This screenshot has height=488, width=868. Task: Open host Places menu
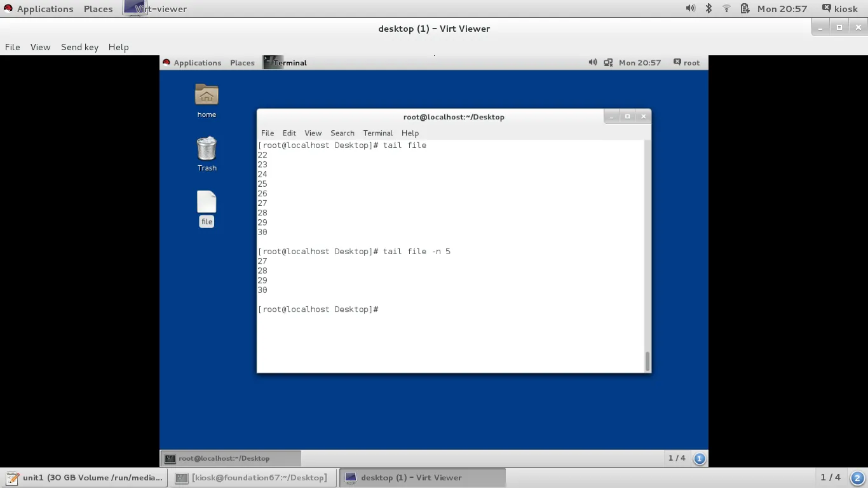pos(98,9)
